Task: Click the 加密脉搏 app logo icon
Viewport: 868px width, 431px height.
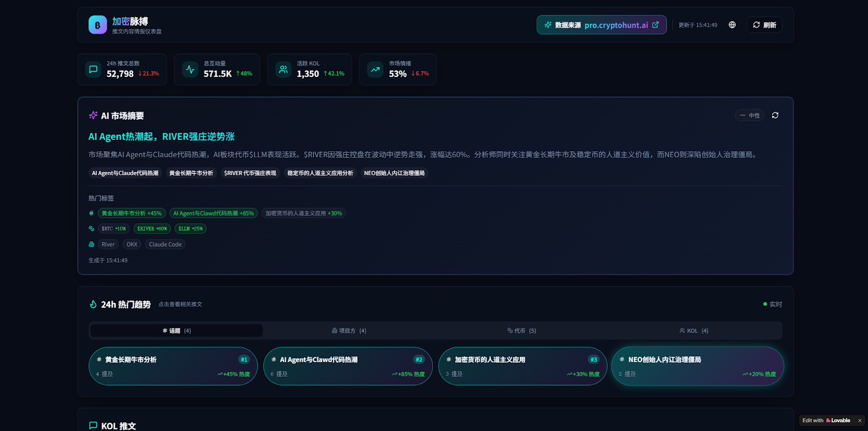Action: (x=98, y=25)
